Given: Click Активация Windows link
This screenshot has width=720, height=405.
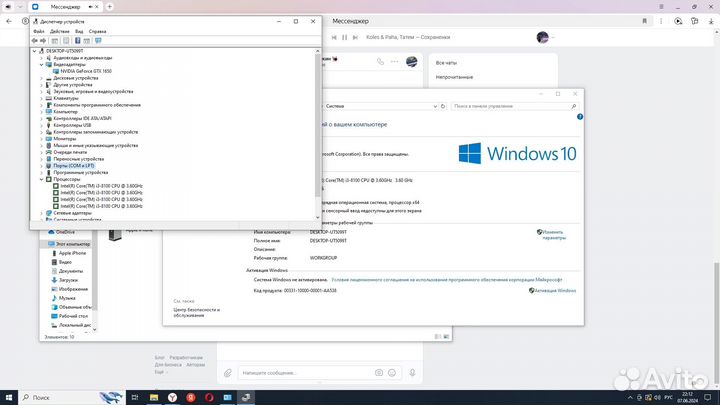Looking at the screenshot, I should coord(555,290).
